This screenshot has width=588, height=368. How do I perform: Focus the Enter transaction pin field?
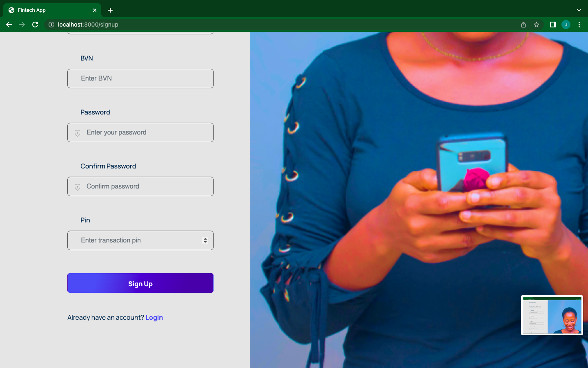140,240
